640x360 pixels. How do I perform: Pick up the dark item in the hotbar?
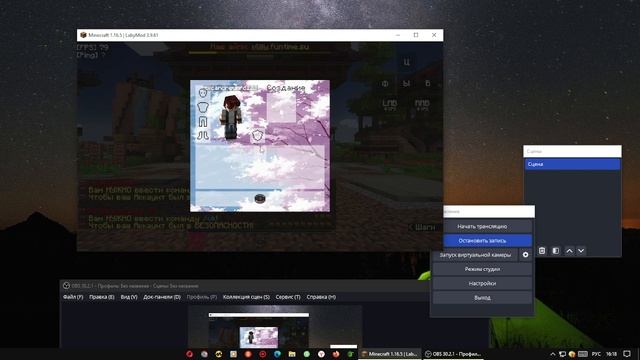260,199
